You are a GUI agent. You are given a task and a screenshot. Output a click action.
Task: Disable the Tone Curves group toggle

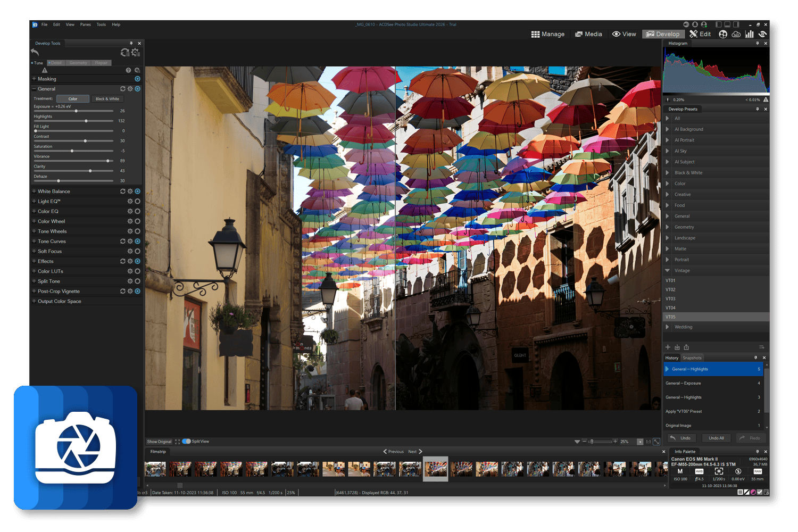click(x=137, y=242)
